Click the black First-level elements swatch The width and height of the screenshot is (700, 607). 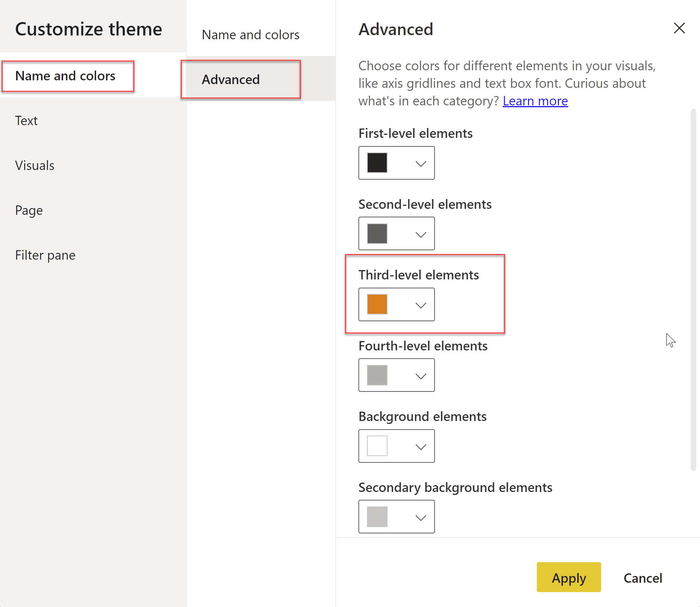[377, 163]
